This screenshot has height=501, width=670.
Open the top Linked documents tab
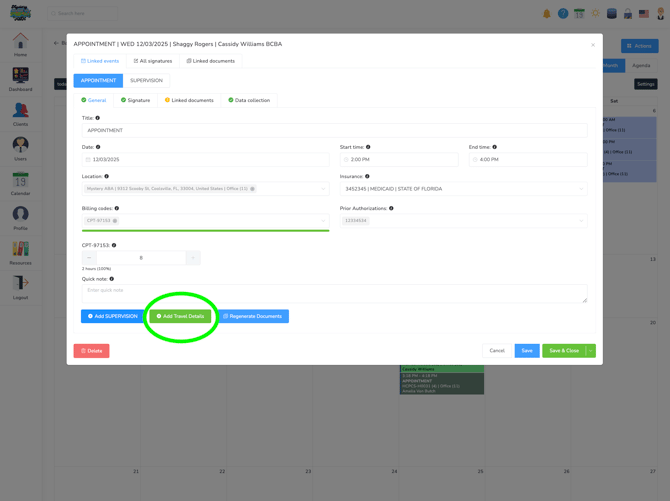211,61
